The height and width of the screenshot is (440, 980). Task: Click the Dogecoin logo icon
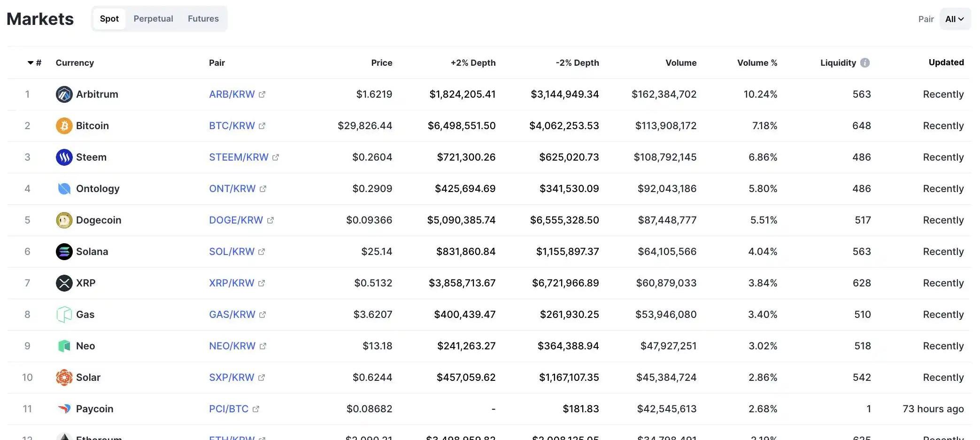(64, 220)
